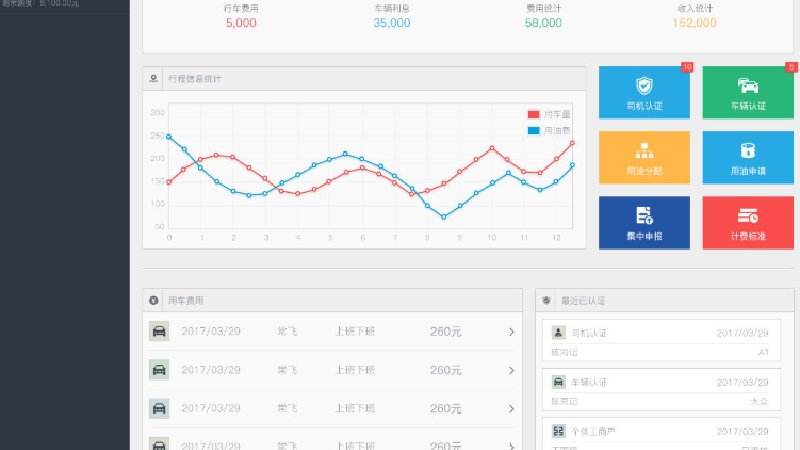This screenshot has height=450, width=800.
Task: Click the 行程信息统计 panel title
Action: pyautogui.click(x=194, y=79)
